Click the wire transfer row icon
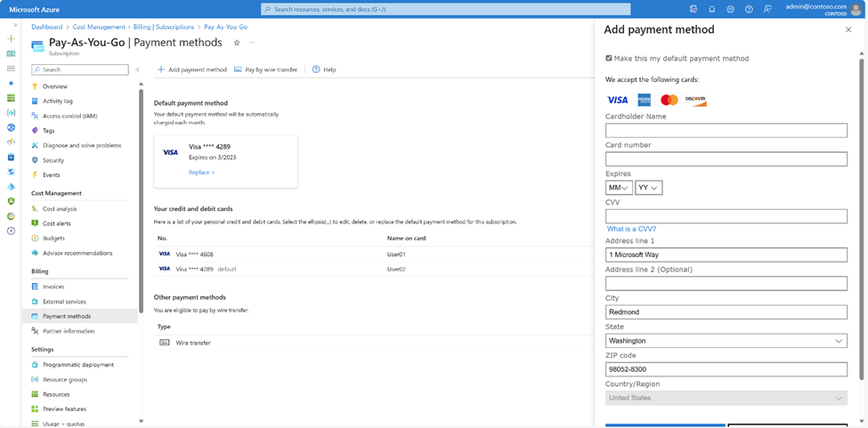The image size is (868, 428). point(165,343)
